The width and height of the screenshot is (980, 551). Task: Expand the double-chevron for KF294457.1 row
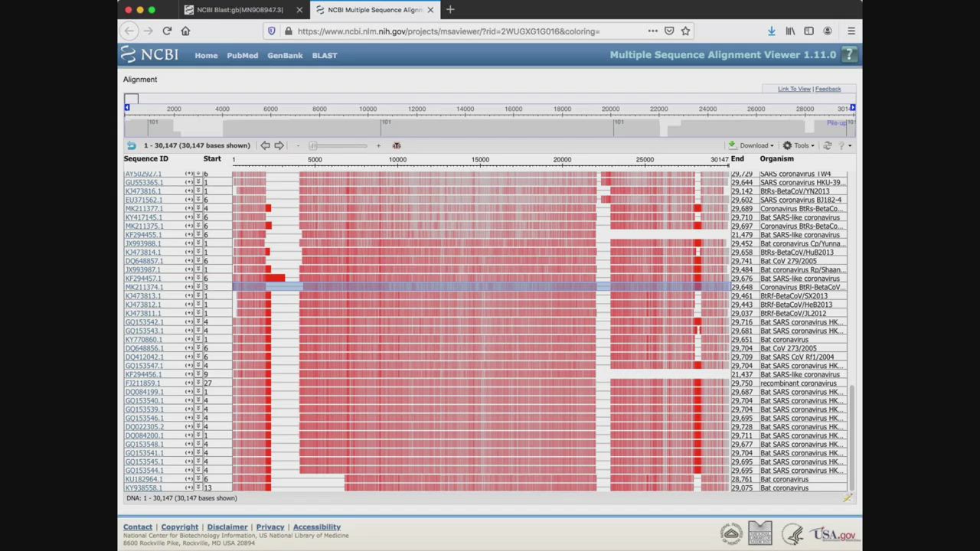[x=198, y=279]
